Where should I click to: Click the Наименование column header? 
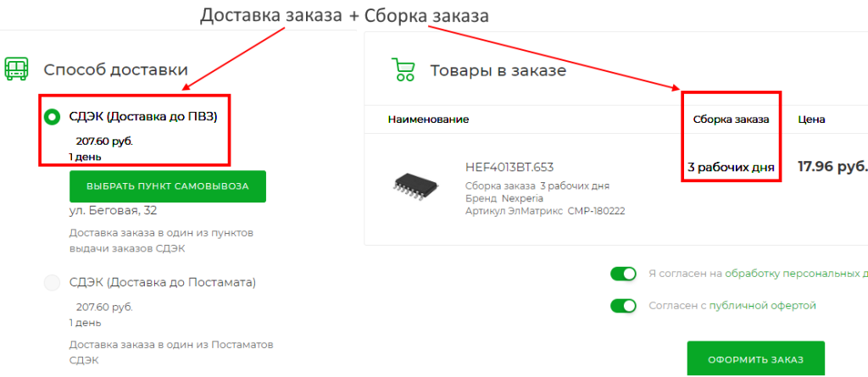tap(428, 119)
